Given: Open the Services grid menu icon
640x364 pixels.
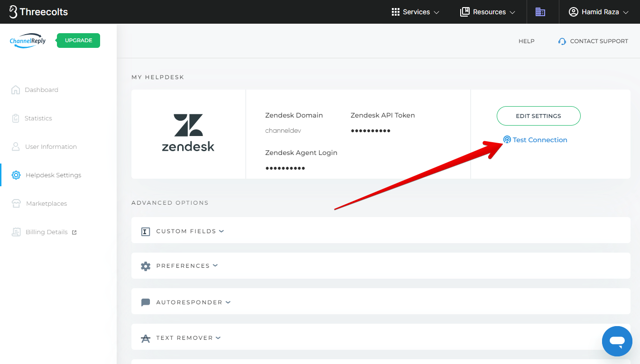Looking at the screenshot, I should point(396,12).
